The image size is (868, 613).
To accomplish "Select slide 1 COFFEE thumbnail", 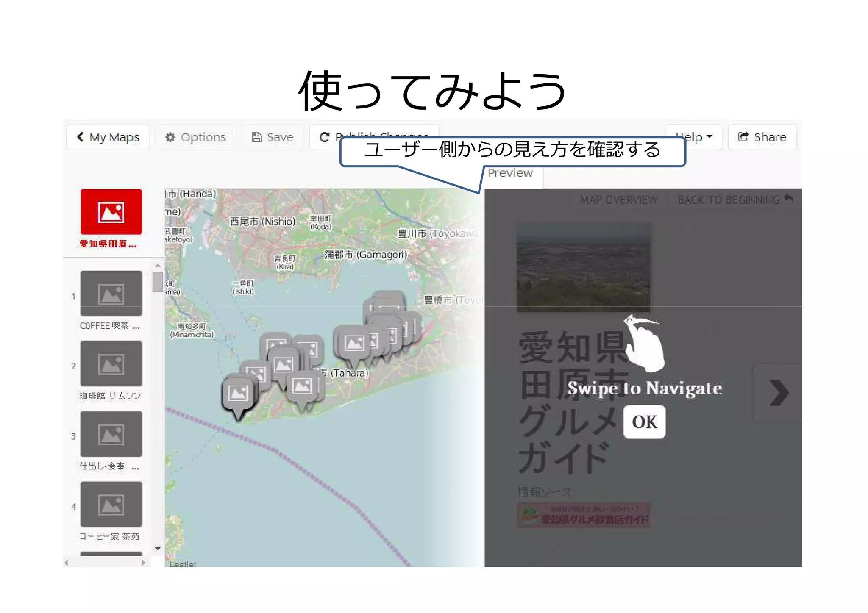I will pos(111,293).
